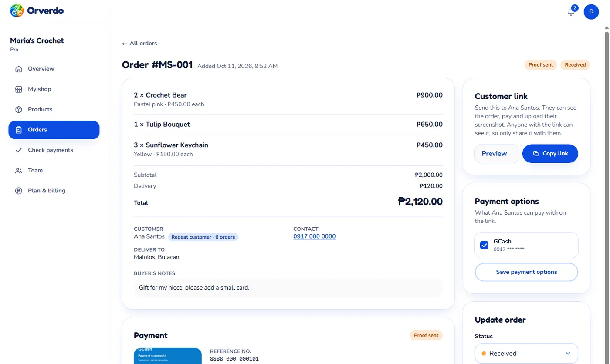Click the ₱120.00 delivery fee
The height and width of the screenshot is (364, 610).
pyautogui.click(x=431, y=186)
